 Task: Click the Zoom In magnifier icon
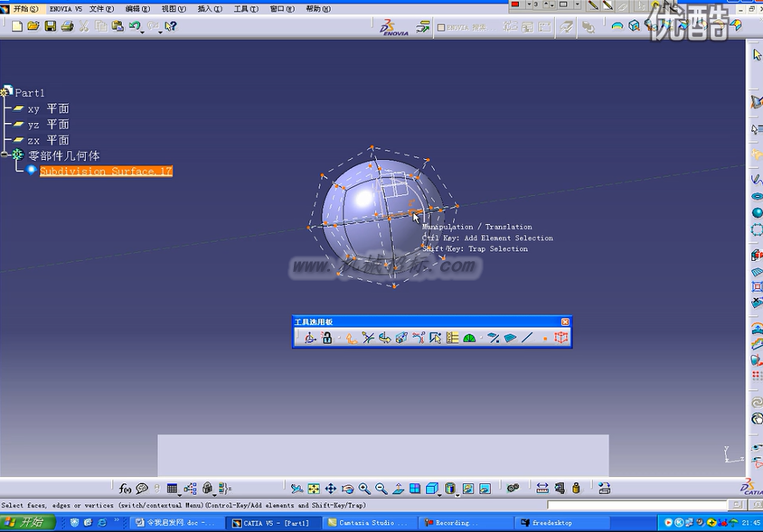click(x=364, y=489)
